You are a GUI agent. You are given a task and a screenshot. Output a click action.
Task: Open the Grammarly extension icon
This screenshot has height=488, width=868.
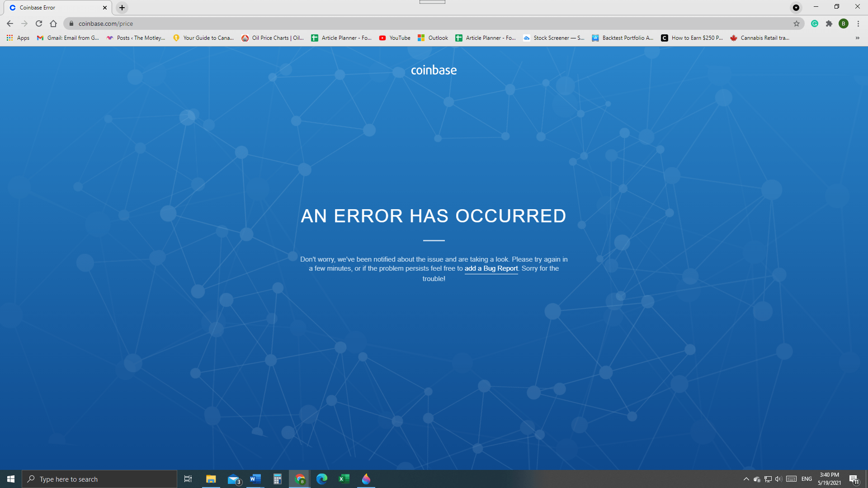click(x=815, y=23)
